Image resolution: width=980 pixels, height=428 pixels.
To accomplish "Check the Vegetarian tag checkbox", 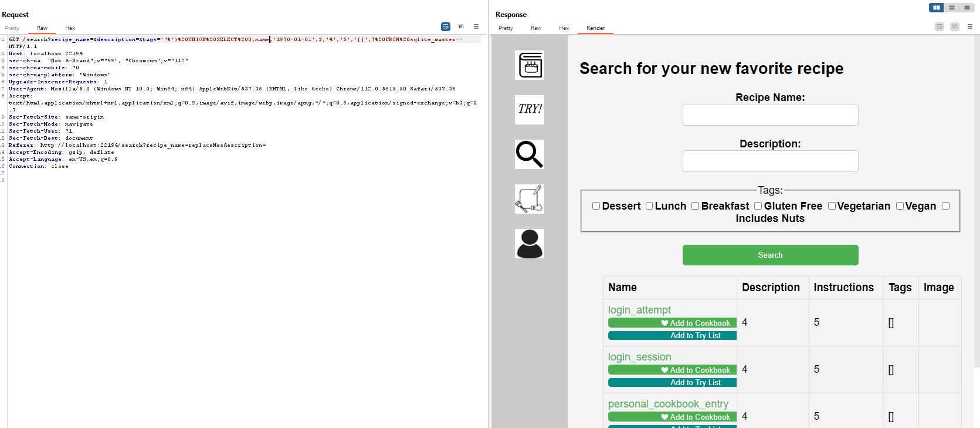I will click(x=832, y=206).
